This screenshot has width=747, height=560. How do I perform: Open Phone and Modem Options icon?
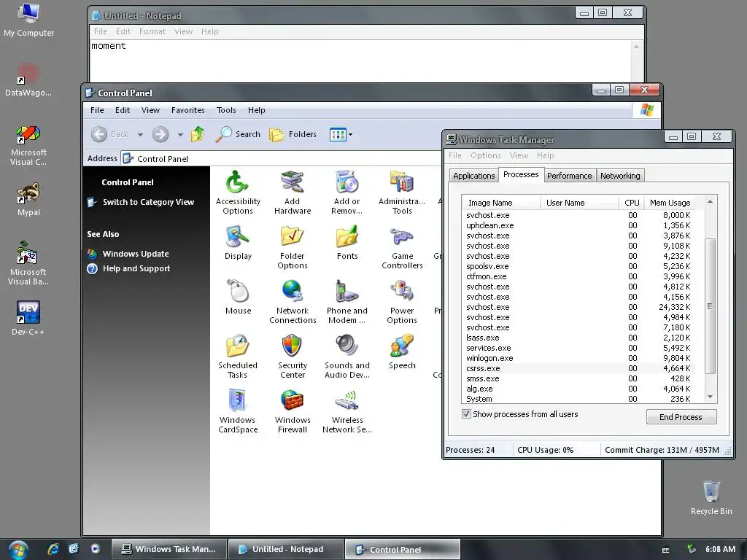[347, 302]
